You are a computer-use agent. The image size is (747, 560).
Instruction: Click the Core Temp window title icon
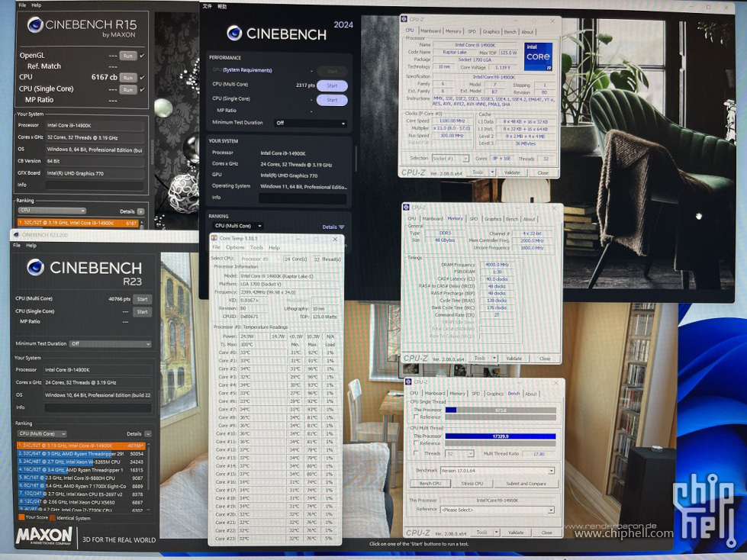click(214, 238)
